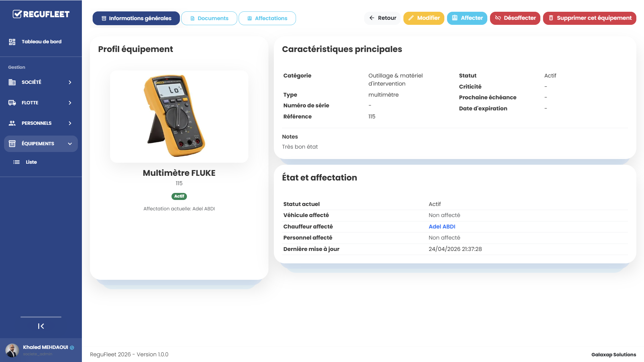Click the multimeter equipment photo
This screenshot has height=362, width=644.
[179, 116]
